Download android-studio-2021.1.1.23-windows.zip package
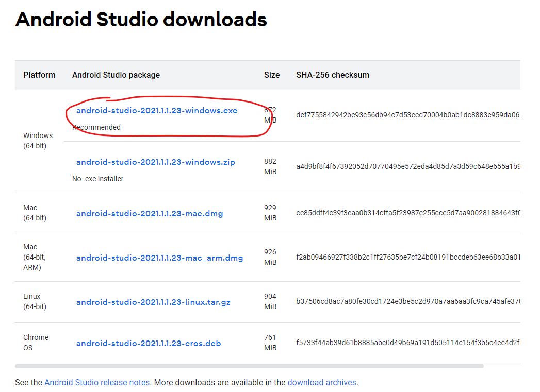540x392 pixels. (x=156, y=162)
